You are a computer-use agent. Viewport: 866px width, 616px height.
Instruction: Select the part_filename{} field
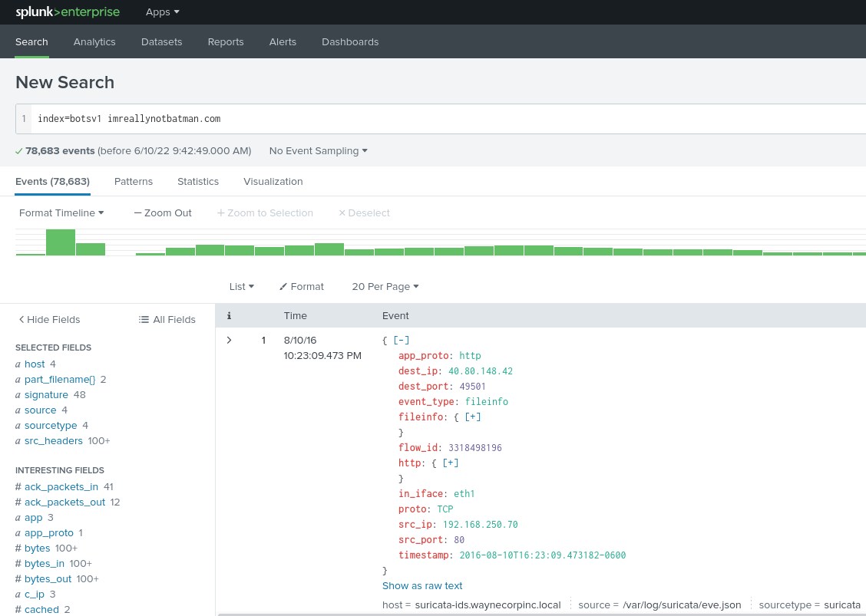click(60, 379)
